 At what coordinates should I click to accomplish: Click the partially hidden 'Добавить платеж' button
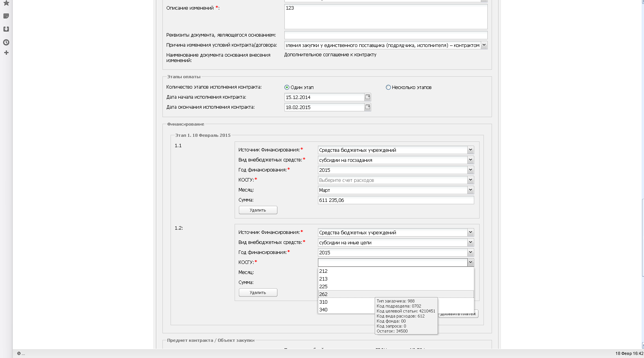pos(458,314)
